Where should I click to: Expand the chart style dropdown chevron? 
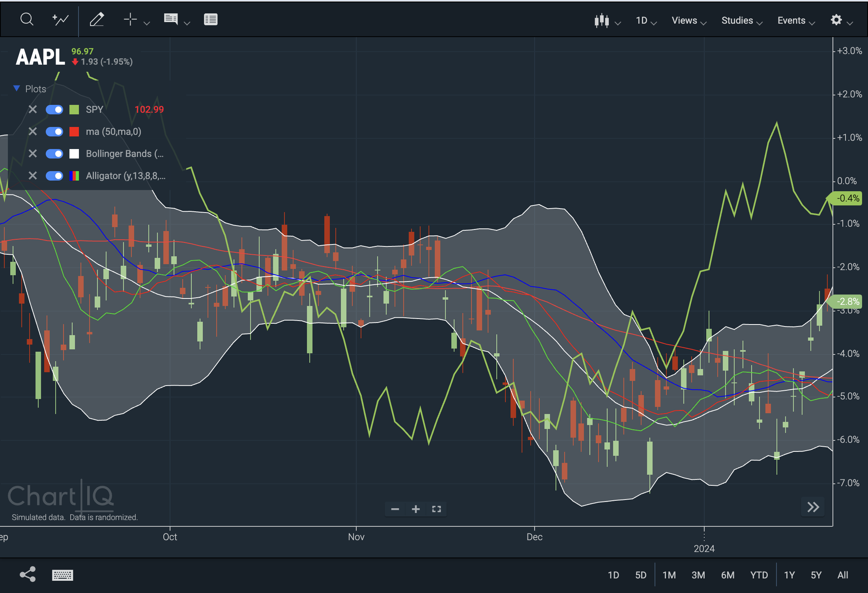(618, 23)
